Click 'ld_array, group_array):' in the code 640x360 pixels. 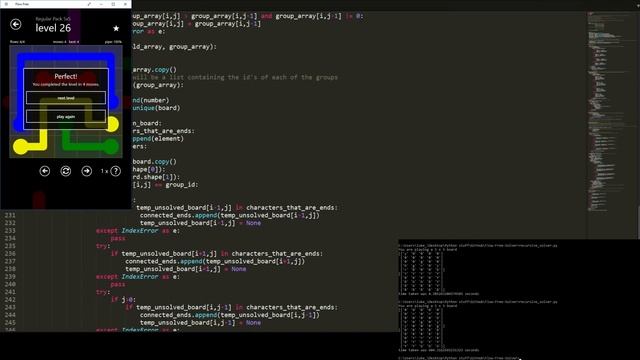[174, 47]
